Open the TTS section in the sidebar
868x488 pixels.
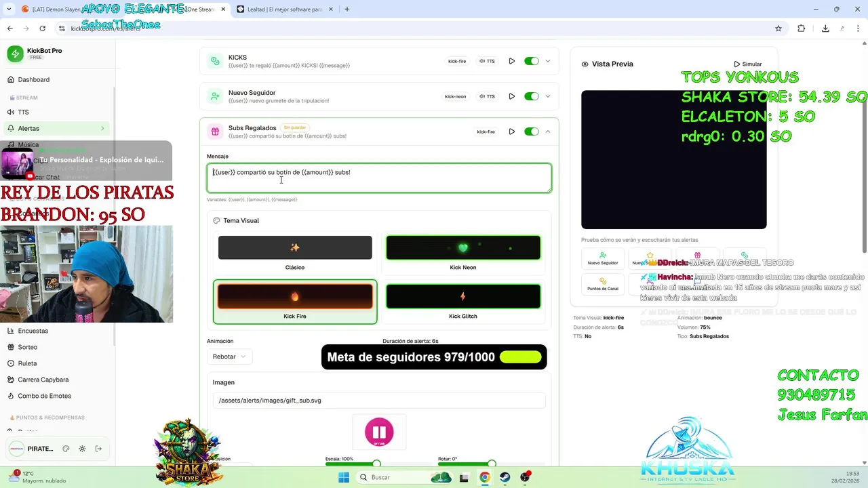(x=23, y=112)
